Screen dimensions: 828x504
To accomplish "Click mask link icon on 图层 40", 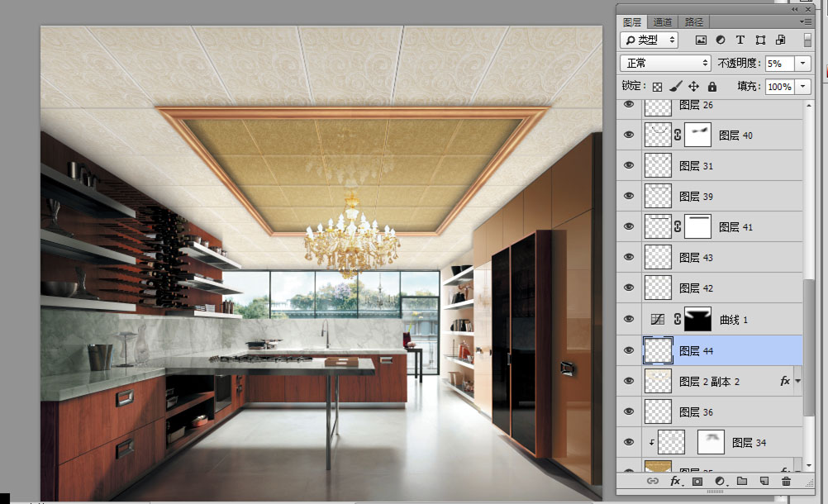I will point(678,136).
